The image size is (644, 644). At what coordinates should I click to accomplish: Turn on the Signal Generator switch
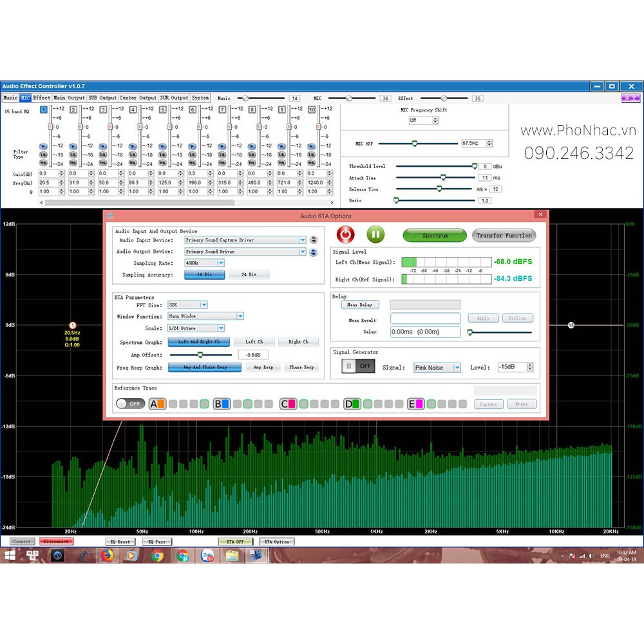(358, 366)
